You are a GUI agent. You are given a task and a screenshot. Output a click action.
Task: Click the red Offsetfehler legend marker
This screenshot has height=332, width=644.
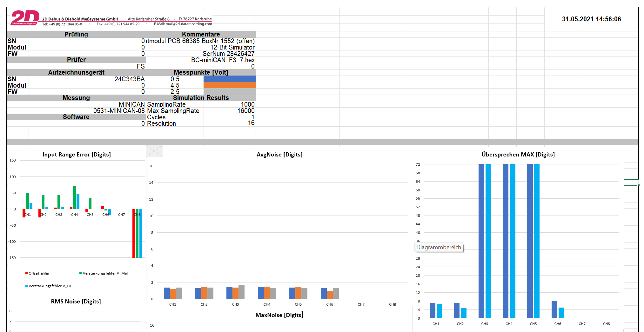[27, 273]
